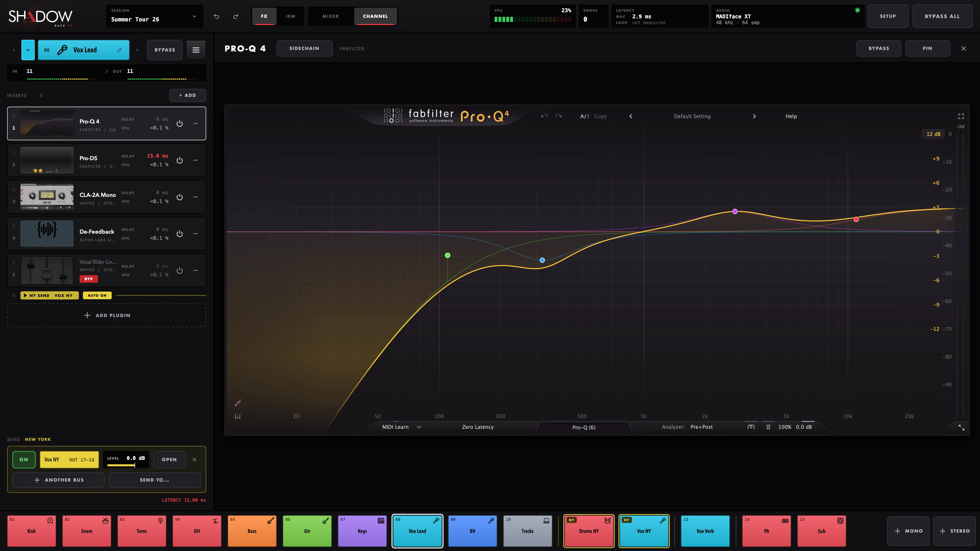Open the Analyzer Pre+Post menu
Image resolution: width=980 pixels, height=551 pixels.
click(702, 427)
